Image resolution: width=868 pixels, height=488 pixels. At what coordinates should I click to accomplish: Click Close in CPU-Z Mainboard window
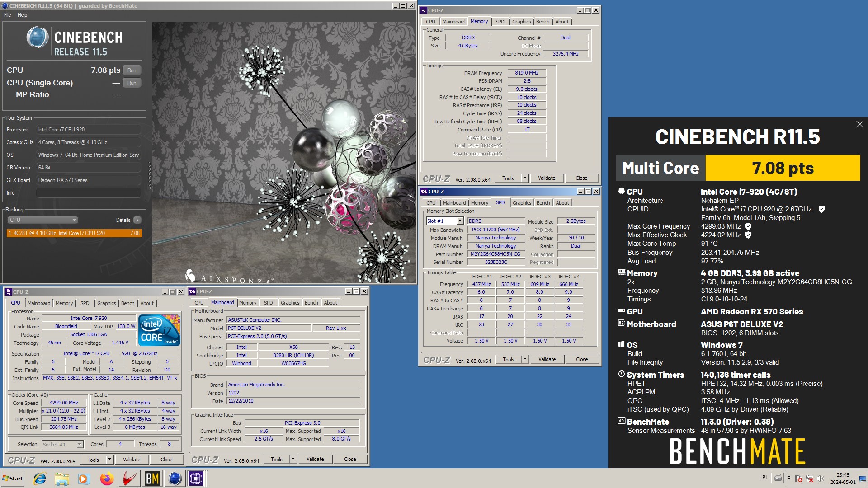(349, 459)
